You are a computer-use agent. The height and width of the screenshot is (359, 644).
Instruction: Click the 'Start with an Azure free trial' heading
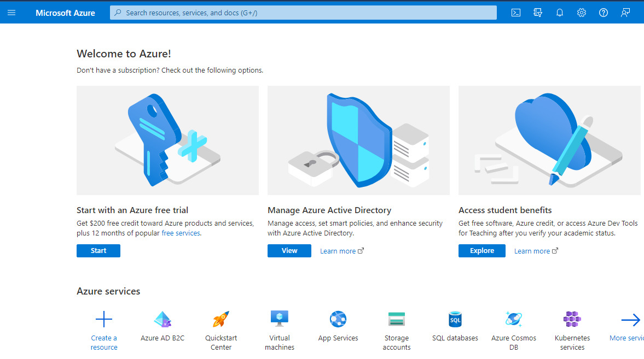click(x=132, y=210)
